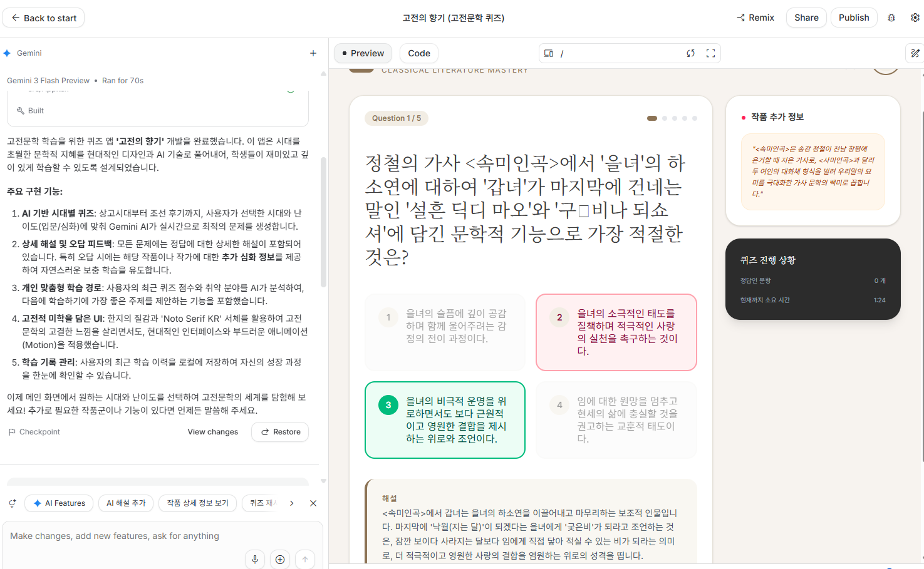Click chat scroll up arrow
This screenshot has width=924, height=569.
tap(324, 73)
